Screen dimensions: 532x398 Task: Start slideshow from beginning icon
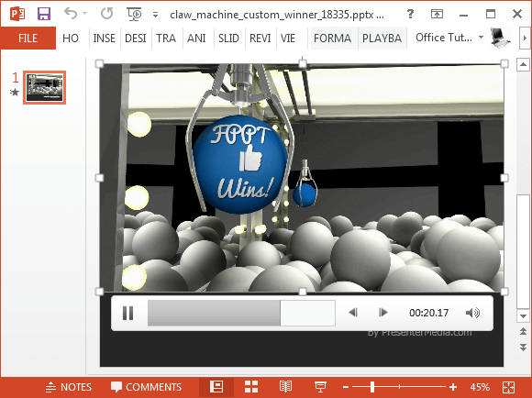click(x=134, y=15)
